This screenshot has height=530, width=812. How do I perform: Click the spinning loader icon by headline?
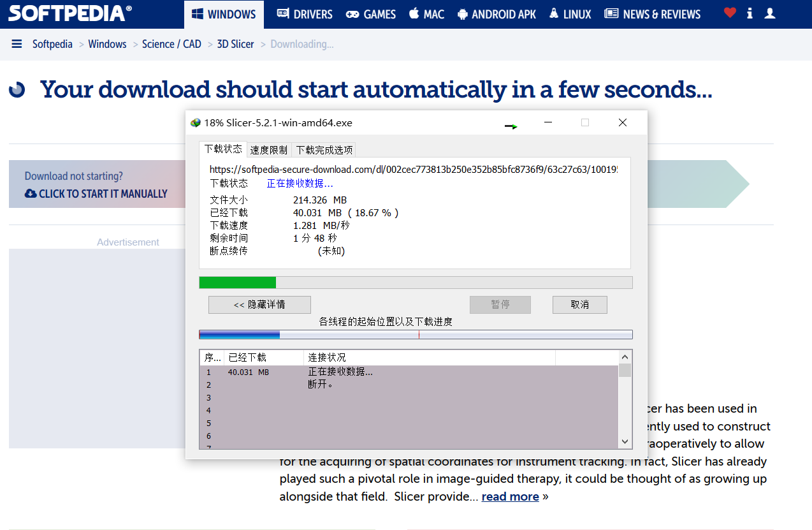coord(17,90)
